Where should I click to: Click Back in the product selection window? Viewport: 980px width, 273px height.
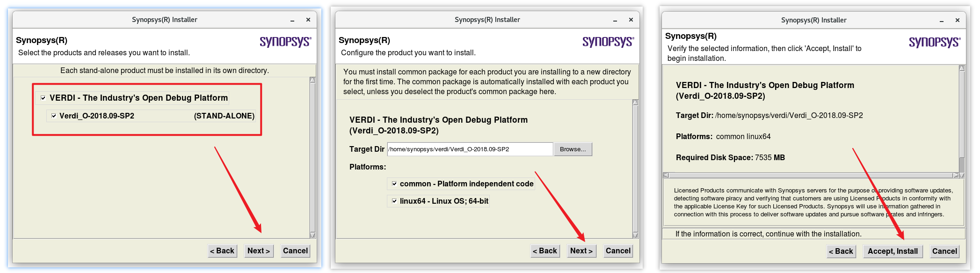222,251
